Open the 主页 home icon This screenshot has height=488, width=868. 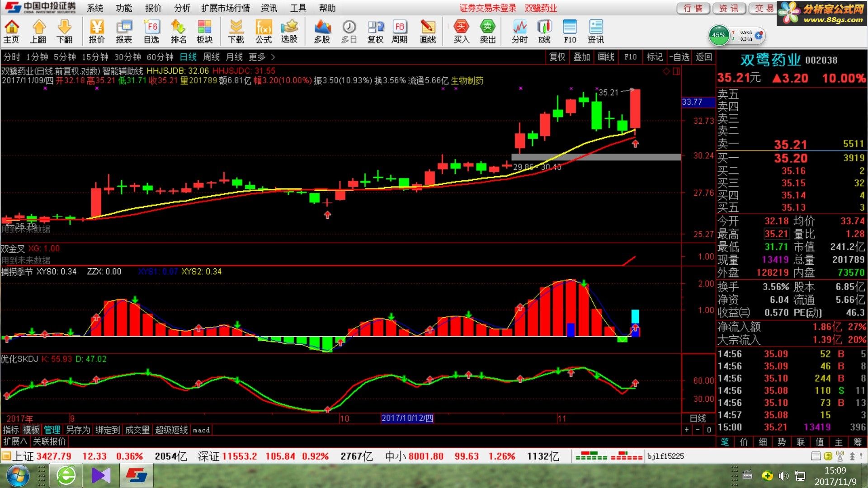click(12, 32)
